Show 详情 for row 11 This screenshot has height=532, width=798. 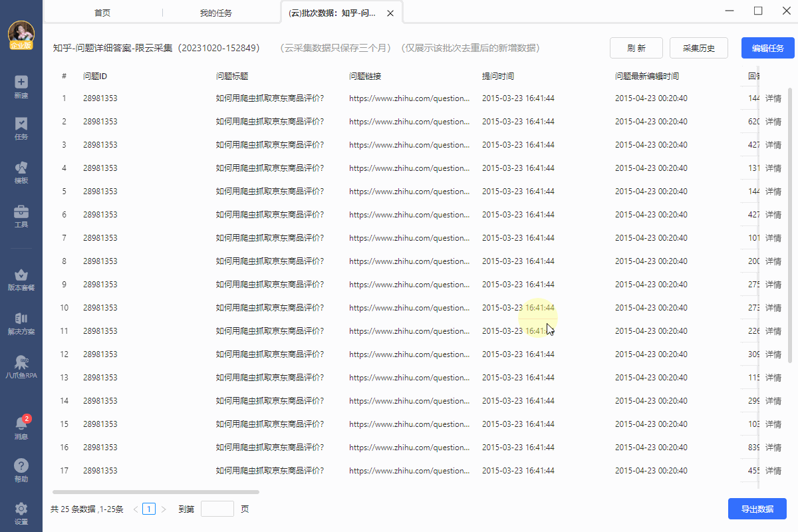(x=773, y=331)
